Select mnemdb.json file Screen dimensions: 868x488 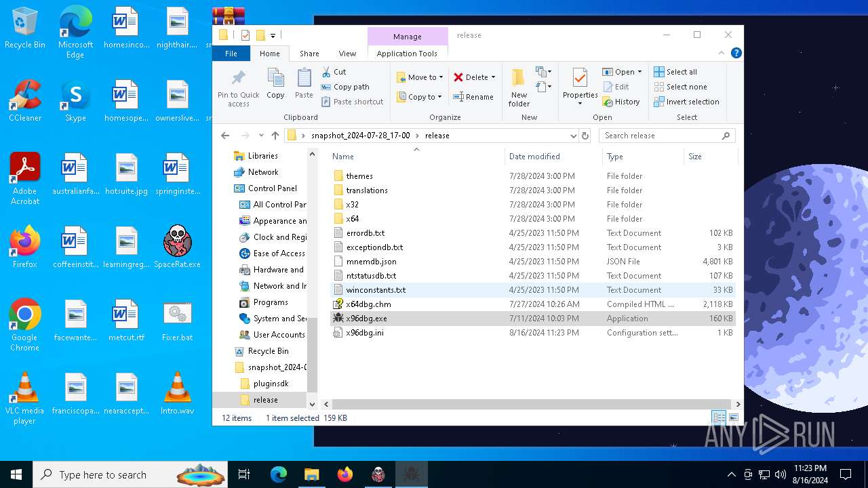click(x=532, y=262)
